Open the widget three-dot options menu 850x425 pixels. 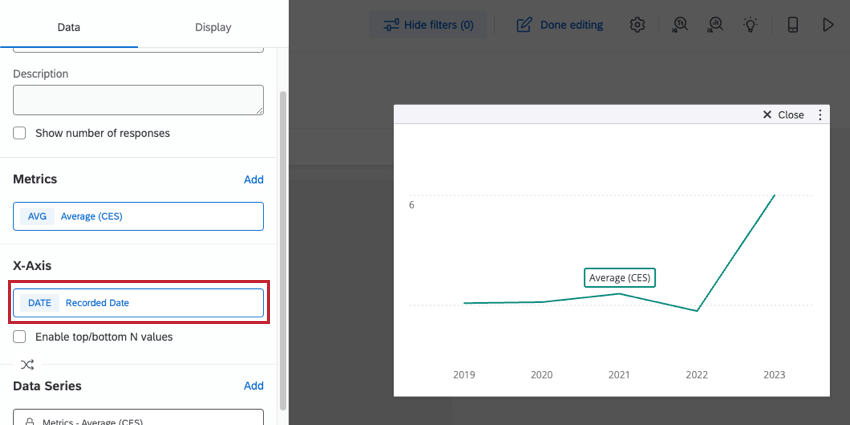(820, 115)
